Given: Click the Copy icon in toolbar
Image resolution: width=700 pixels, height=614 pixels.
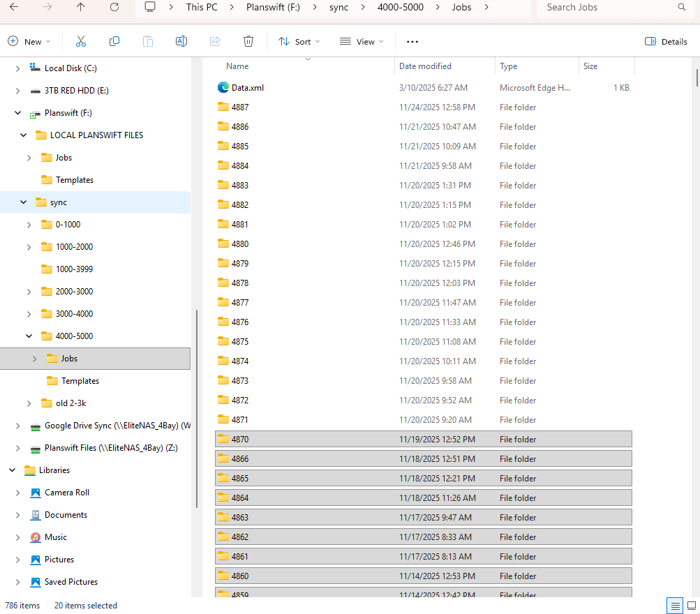Looking at the screenshot, I should (x=114, y=42).
